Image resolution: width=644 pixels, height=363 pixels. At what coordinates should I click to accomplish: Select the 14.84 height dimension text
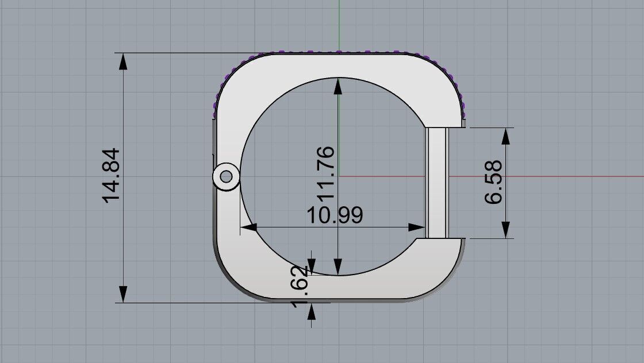point(111,176)
